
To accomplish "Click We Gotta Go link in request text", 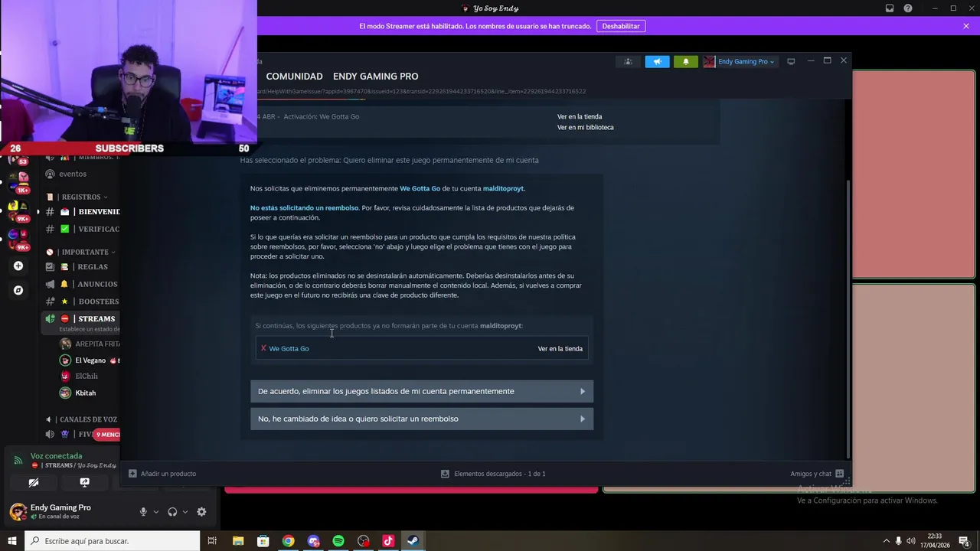I will [420, 188].
